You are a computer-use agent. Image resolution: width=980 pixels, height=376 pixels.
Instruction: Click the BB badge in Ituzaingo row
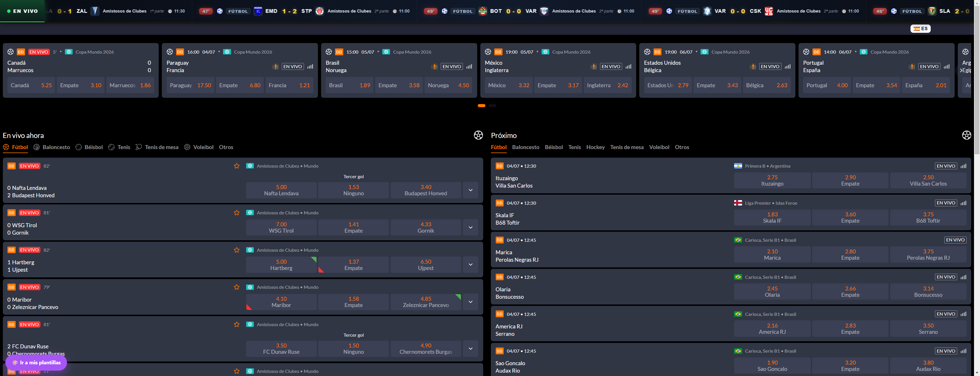pos(499,166)
